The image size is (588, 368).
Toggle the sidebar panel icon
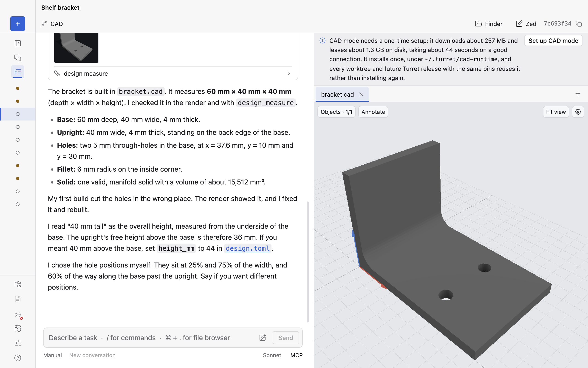17,43
